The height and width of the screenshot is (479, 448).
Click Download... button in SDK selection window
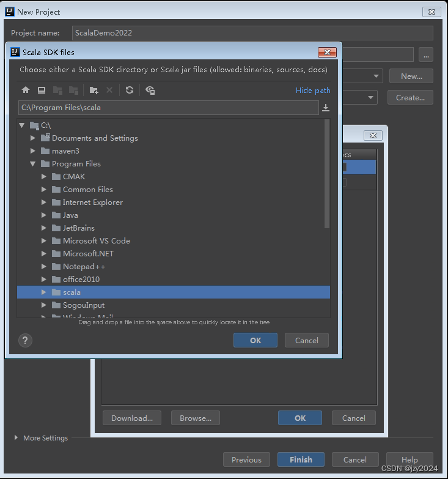[132, 418]
